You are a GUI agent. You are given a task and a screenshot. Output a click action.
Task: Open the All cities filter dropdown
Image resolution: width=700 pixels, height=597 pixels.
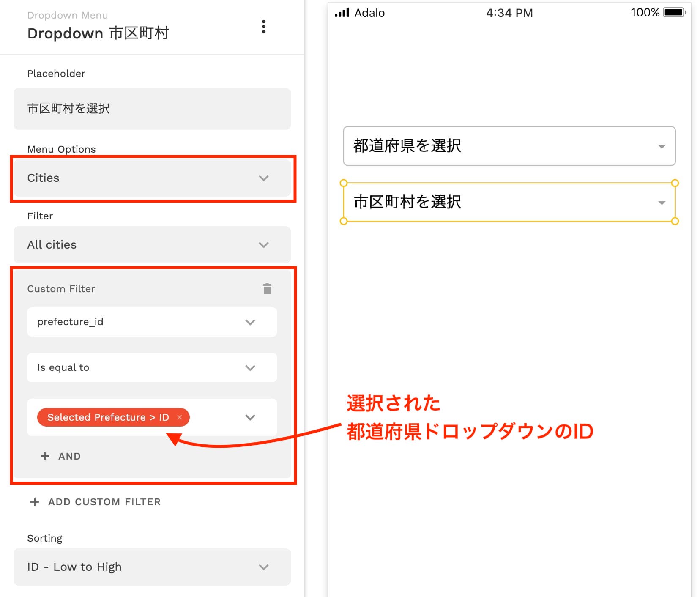pos(152,245)
